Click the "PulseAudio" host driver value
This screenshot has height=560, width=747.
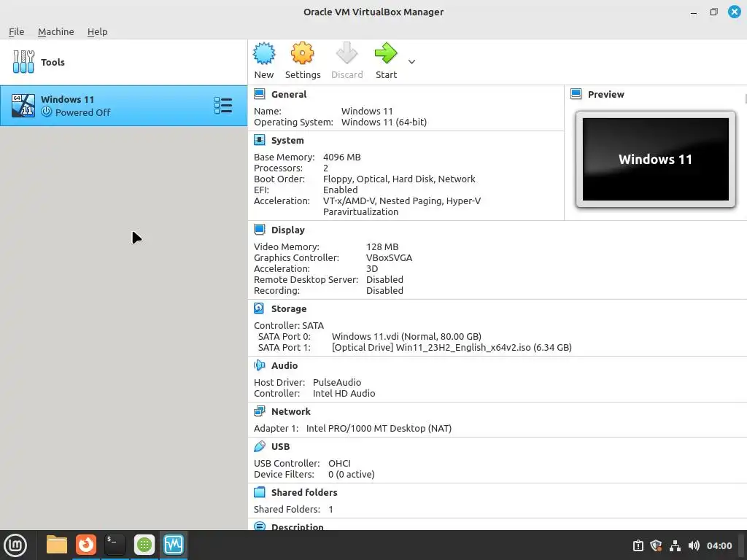click(337, 382)
